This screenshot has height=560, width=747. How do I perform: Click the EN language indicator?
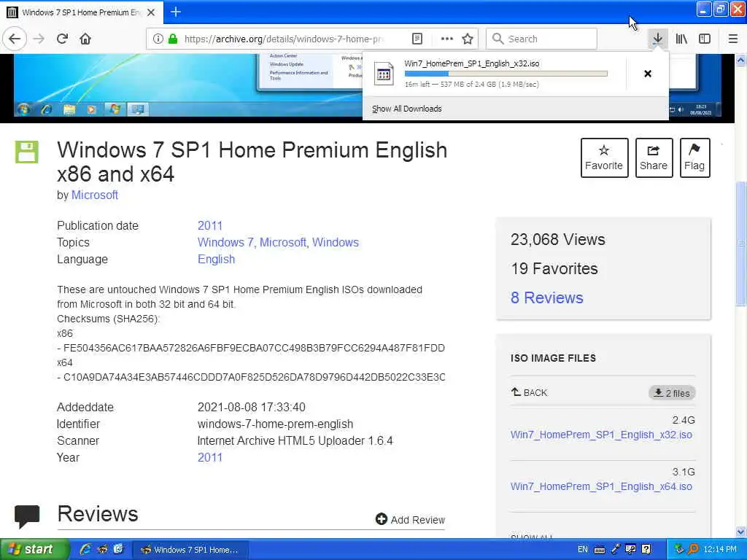pos(583,550)
